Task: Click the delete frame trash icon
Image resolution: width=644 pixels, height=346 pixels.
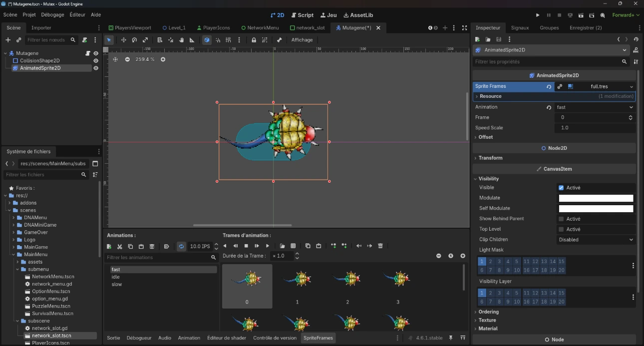Action: click(x=380, y=246)
